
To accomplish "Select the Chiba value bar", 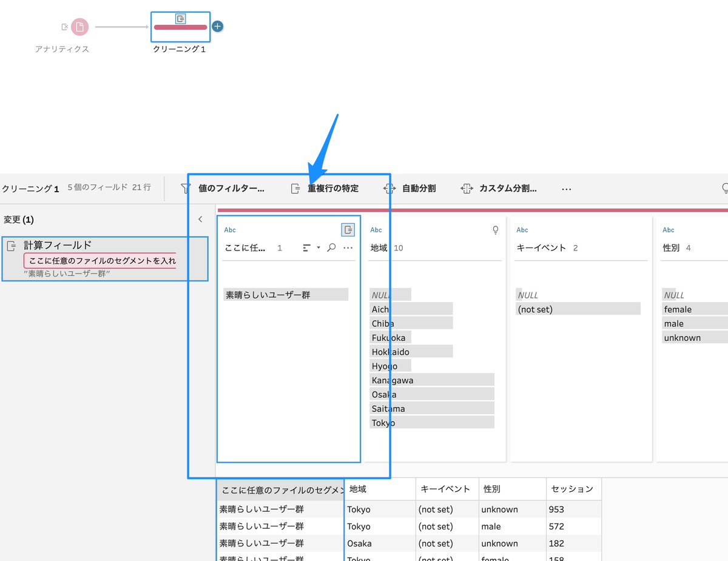I will coord(411,323).
